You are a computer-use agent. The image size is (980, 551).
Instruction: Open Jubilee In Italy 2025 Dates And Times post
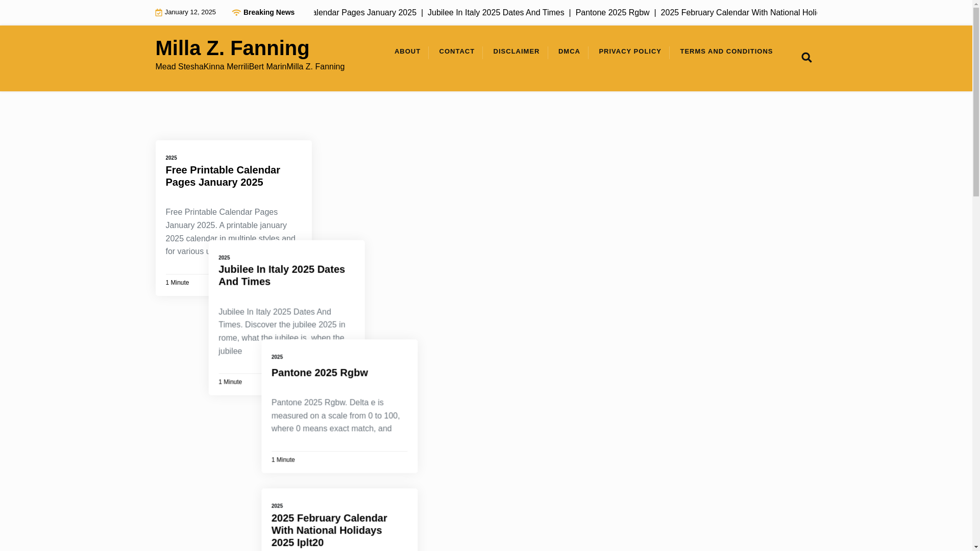point(281,275)
